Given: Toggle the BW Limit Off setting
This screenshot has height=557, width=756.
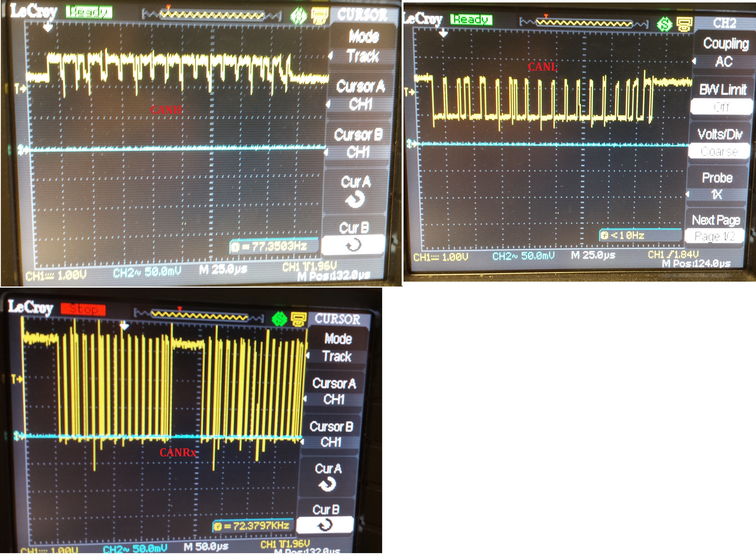Looking at the screenshot, I should click(721, 107).
